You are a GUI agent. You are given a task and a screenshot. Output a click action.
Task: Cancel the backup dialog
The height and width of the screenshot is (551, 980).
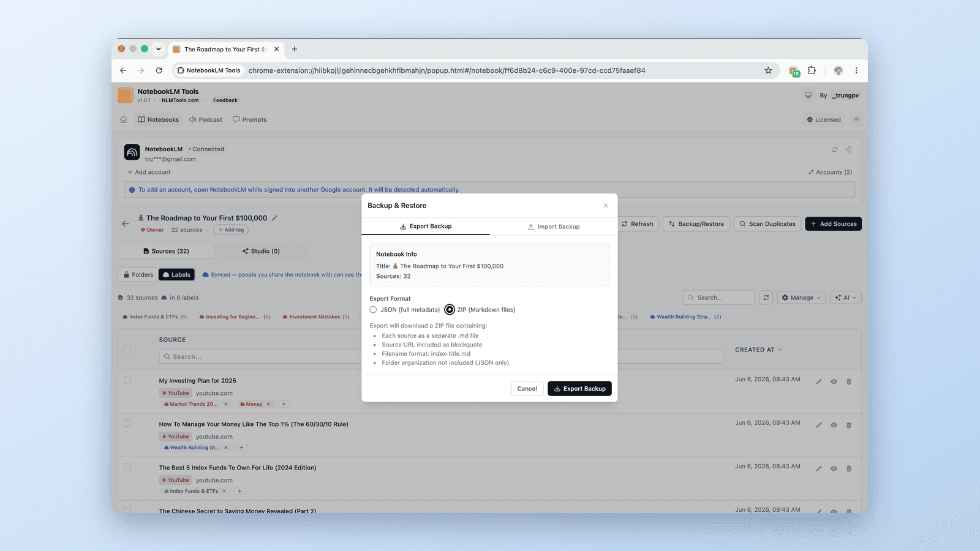(x=527, y=389)
